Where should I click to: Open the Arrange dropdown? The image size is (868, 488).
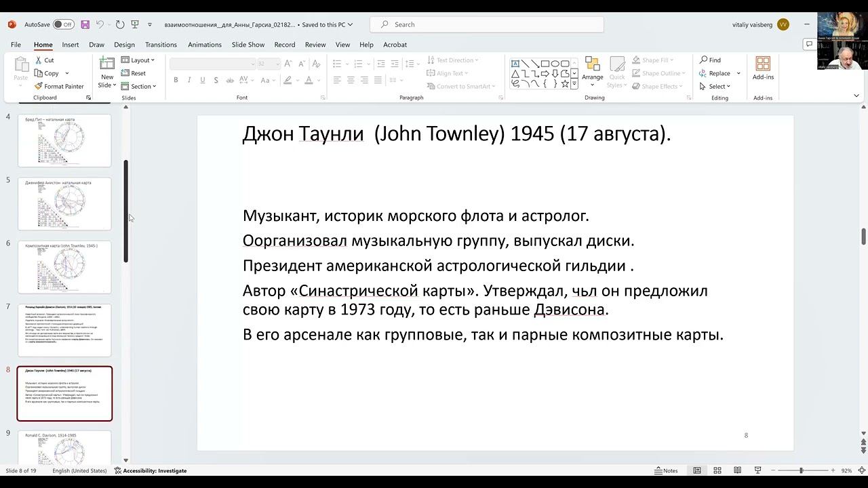(x=593, y=72)
